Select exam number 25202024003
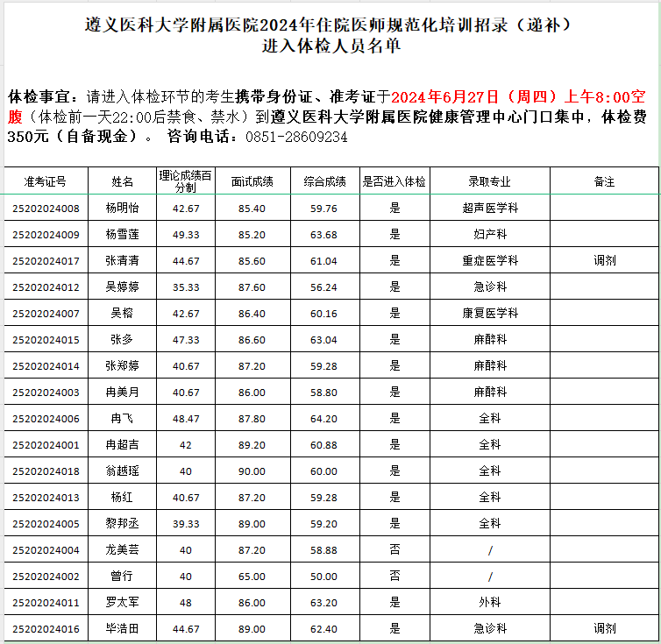Screen dimensions: 661x644 tap(46, 393)
